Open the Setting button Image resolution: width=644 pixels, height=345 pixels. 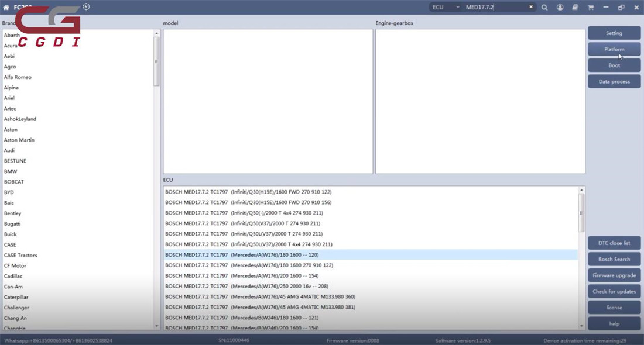click(614, 33)
